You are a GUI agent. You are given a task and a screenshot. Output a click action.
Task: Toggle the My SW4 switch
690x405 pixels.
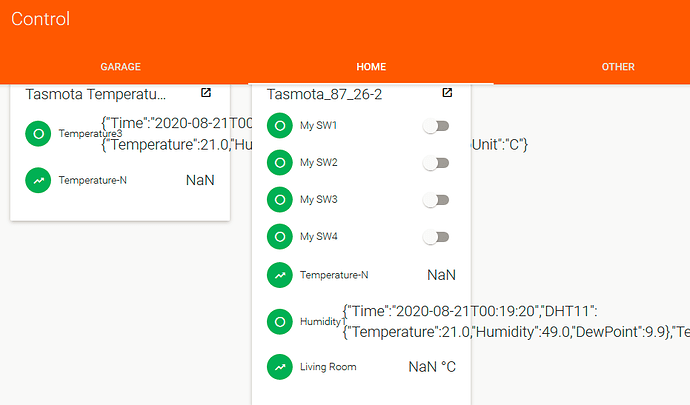pyautogui.click(x=436, y=237)
